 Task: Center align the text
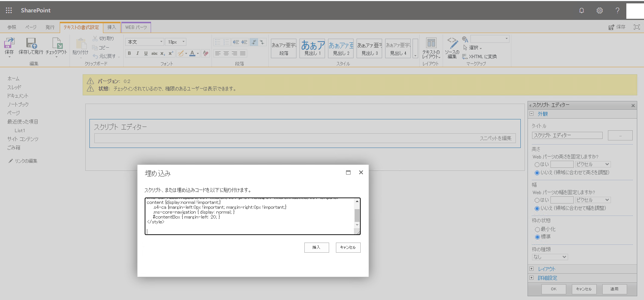click(226, 53)
